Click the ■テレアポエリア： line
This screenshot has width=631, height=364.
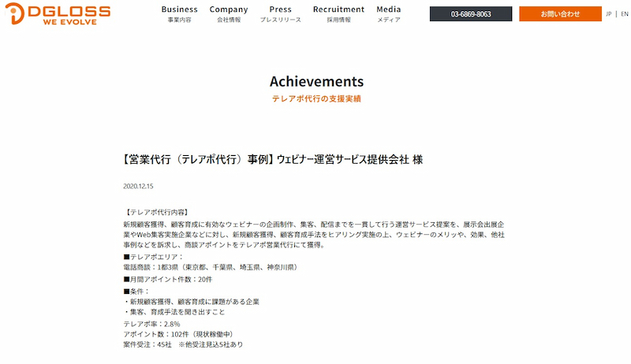tap(153, 257)
